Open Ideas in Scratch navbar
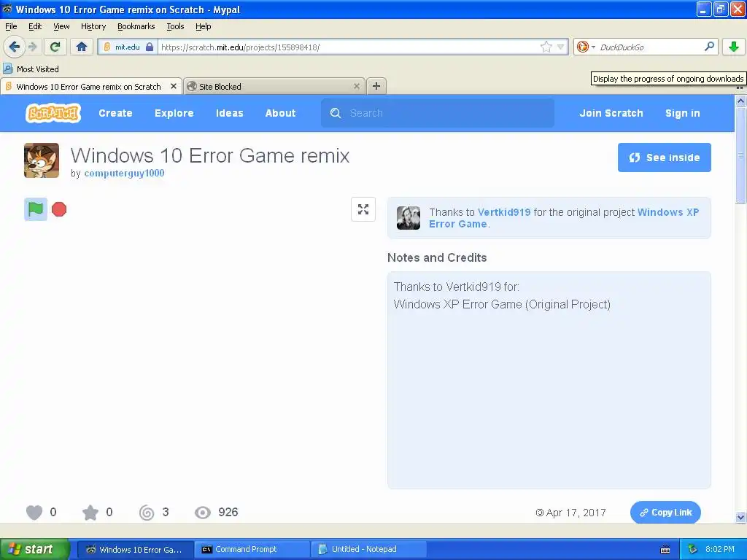Image resolution: width=747 pixels, height=560 pixels. (x=229, y=113)
